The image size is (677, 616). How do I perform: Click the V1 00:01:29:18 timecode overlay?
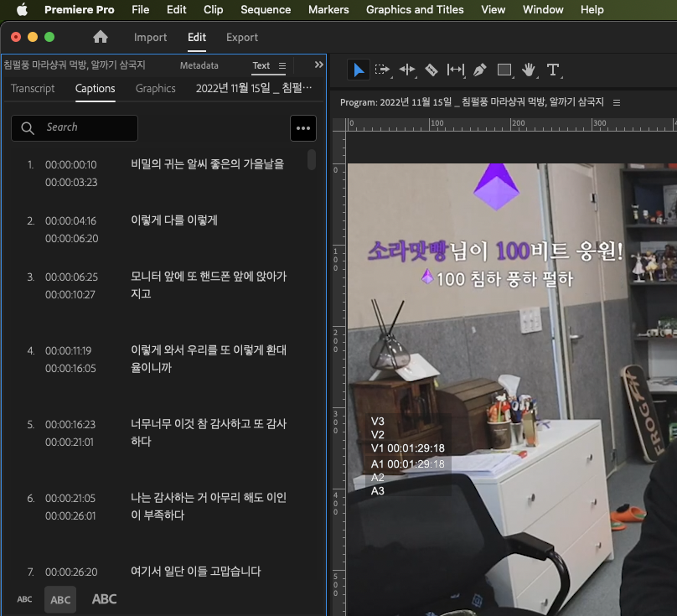point(407,448)
